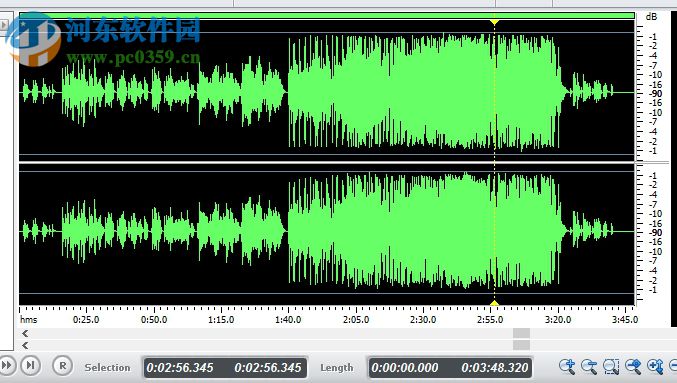Click the 2:30.0 mark on the time ruler
This screenshot has height=383, width=677.
pyautogui.click(x=423, y=320)
